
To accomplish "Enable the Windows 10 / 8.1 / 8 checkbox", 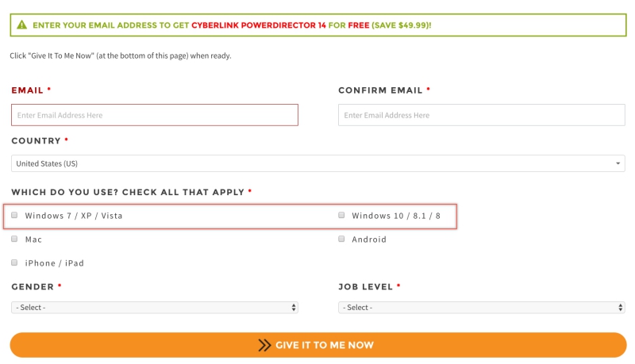I will pyautogui.click(x=341, y=215).
